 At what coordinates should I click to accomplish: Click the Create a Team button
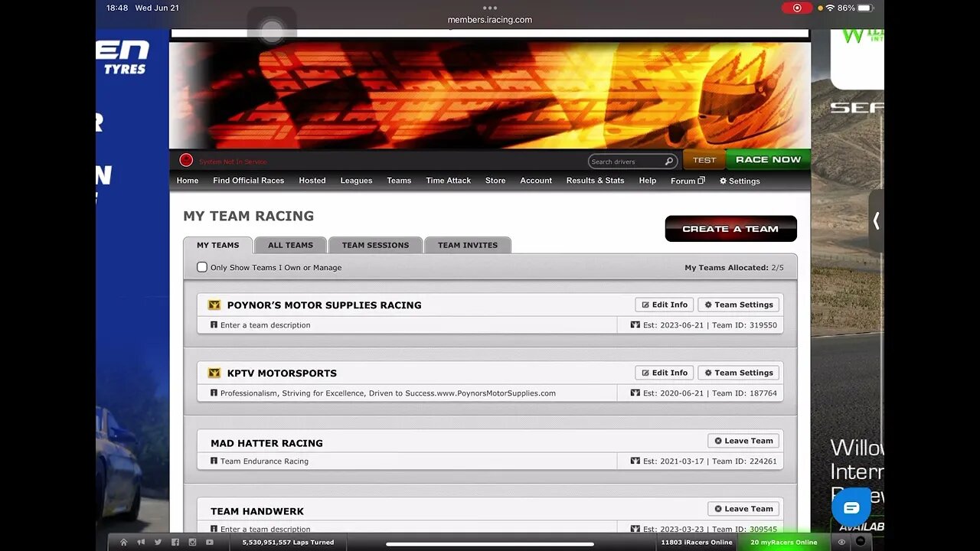coord(730,229)
